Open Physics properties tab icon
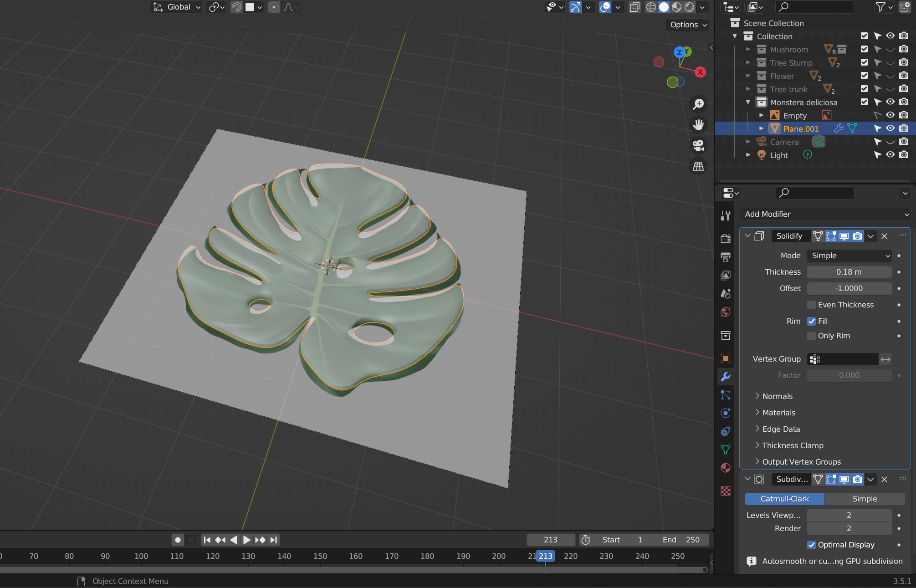Image resolution: width=916 pixels, height=588 pixels. 726,413
